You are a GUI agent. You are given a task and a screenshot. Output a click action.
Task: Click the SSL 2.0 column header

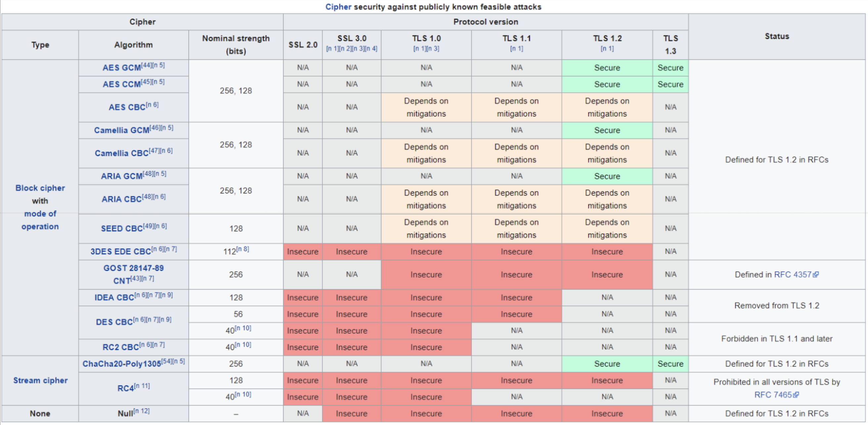point(303,45)
